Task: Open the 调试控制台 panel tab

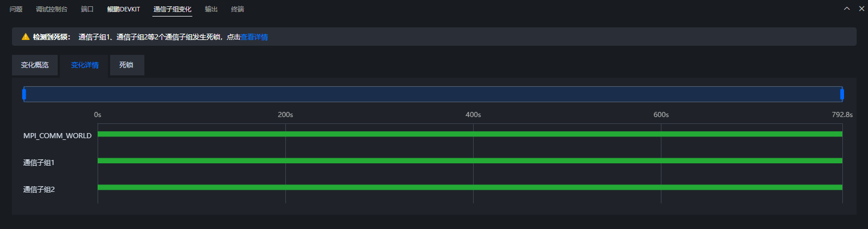Action: [x=51, y=9]
